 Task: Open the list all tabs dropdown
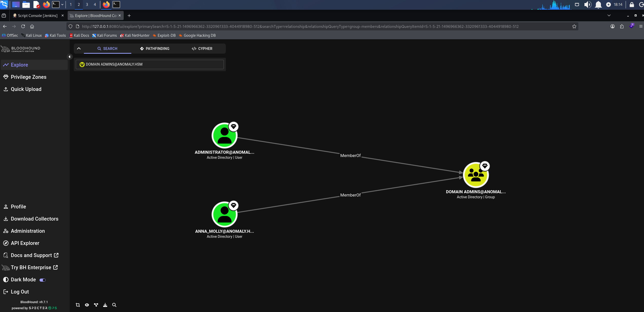point(609,15)
